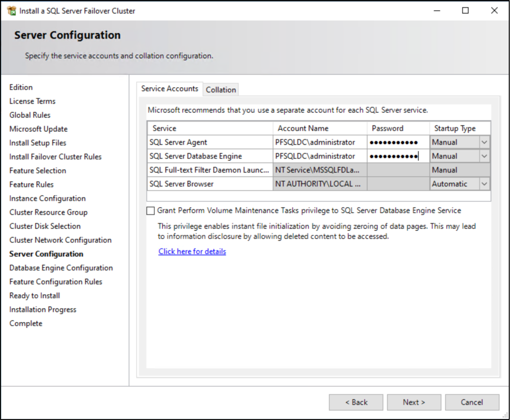Image resolution: width=510 pixels, height=420 pixels.
Task: Select the Service Accounts tab
Action: tap(170, 89)
